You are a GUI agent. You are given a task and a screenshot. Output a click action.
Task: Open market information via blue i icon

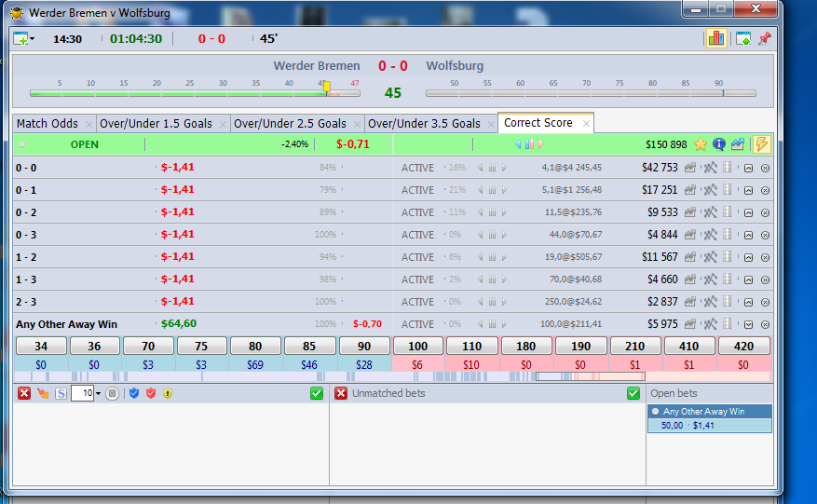(719, 144)
